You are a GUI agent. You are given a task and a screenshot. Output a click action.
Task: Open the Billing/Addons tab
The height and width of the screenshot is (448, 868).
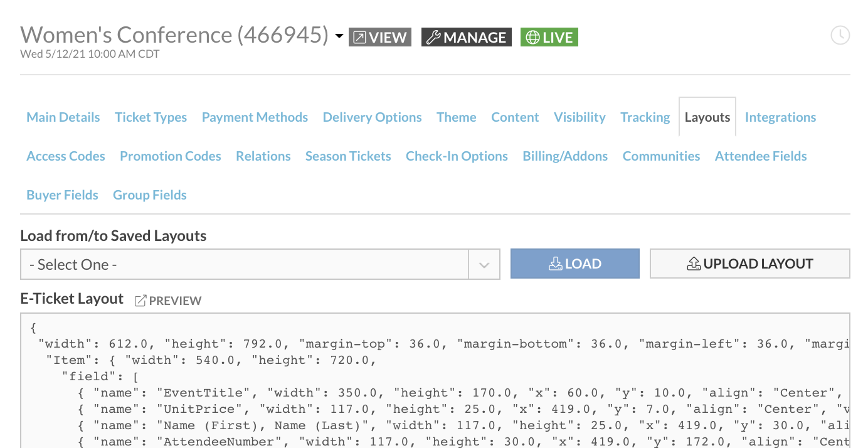point(565,156)
